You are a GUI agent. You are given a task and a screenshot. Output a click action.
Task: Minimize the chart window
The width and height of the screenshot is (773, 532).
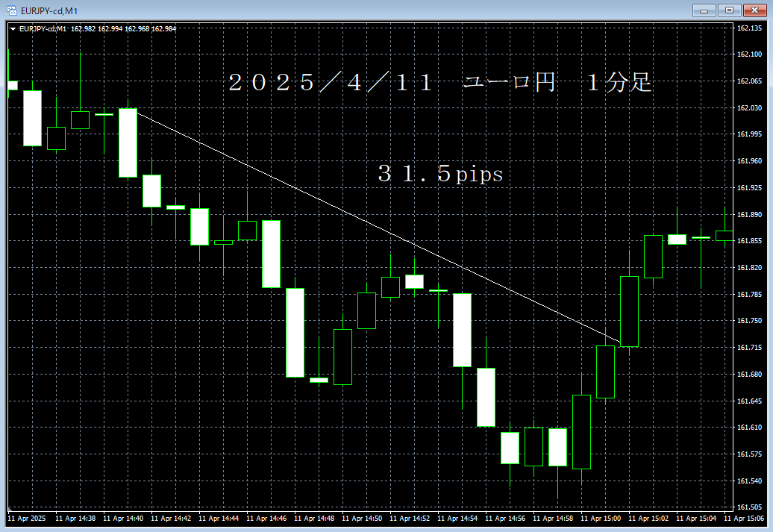tap(702, 10)
